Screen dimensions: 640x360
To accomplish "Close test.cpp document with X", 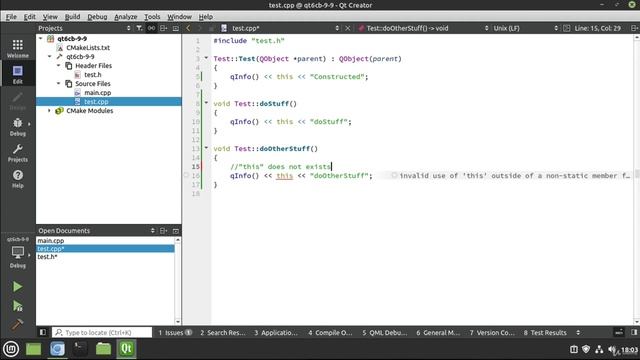I will point(348,28).
